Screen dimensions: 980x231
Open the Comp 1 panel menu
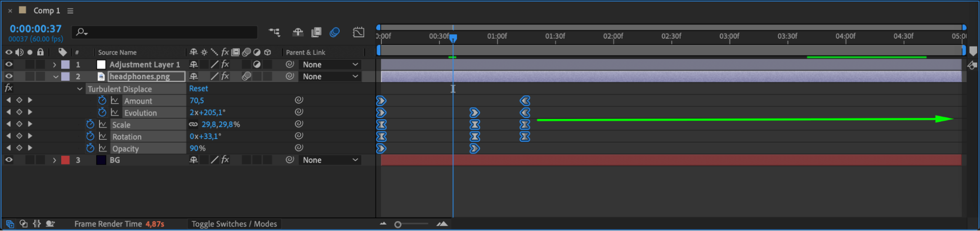[70, 11]
